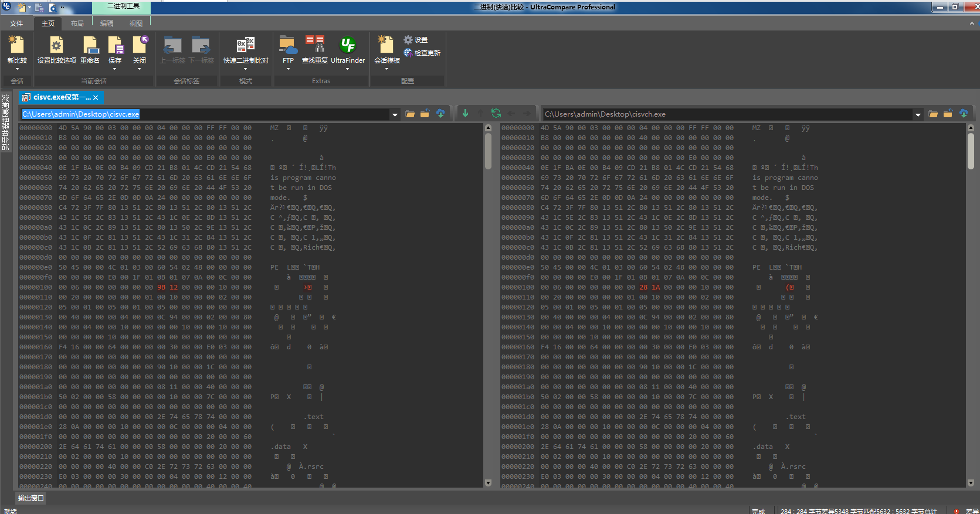Click '.data' ASCII in left pane
Viewport: 980px width, 514px height.
point(280,447)
